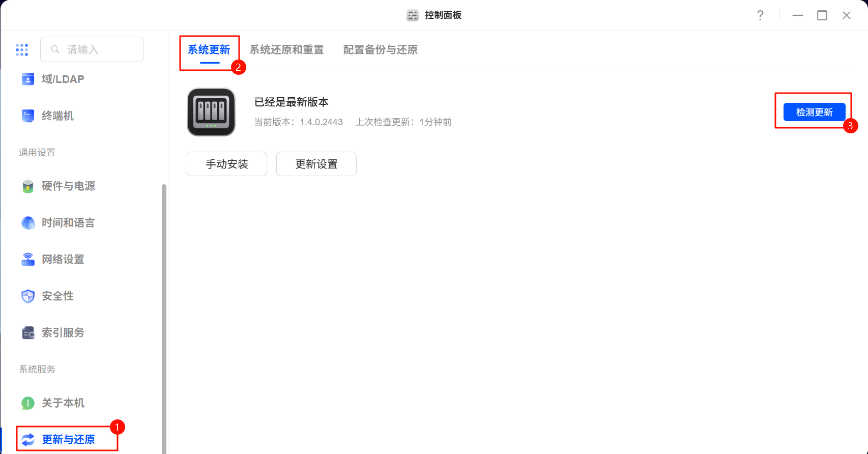Click the About This Device info icon
The image size is (868, 454).
[28, 403]
